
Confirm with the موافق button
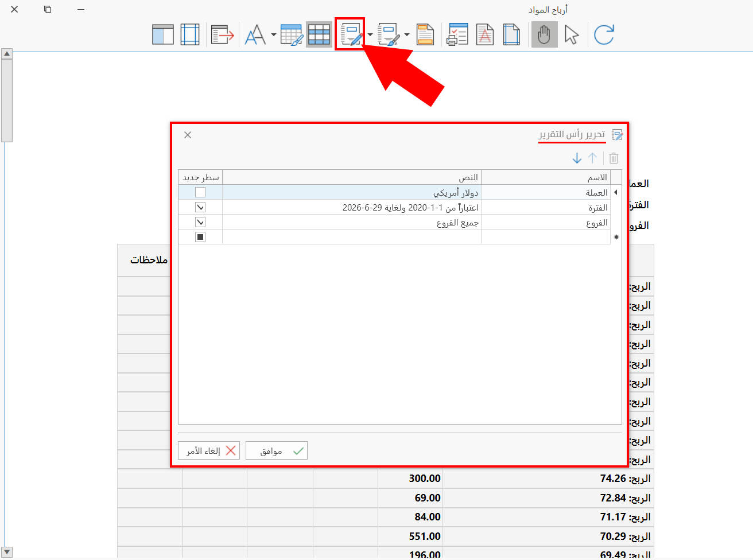277,451
